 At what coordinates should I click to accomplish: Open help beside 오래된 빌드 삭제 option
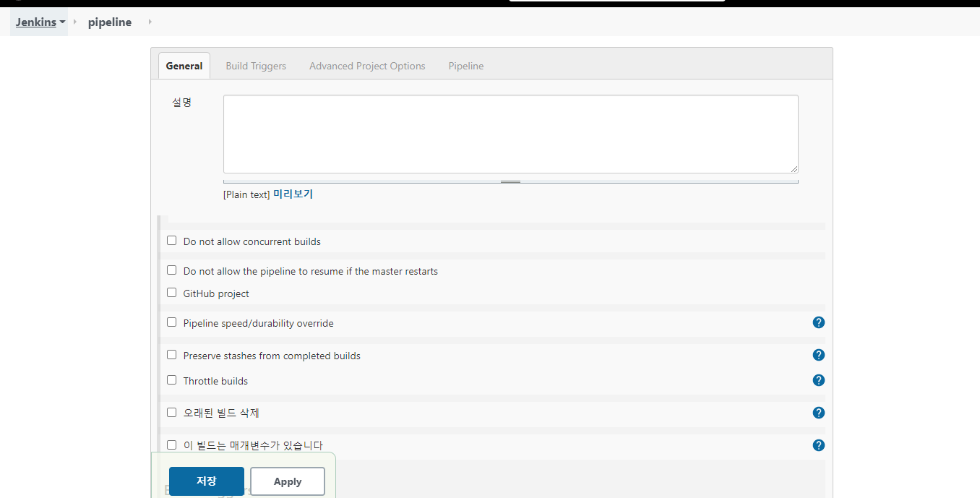coord(818,413)
